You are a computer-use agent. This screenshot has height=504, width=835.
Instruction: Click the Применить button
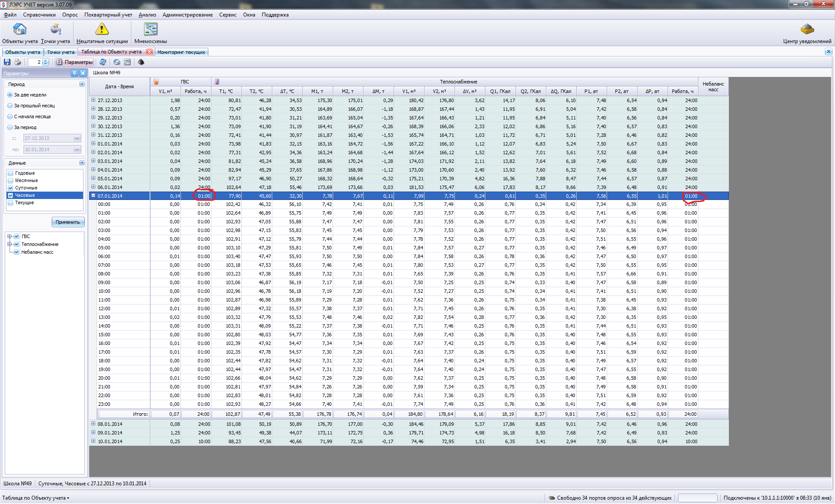68,222
